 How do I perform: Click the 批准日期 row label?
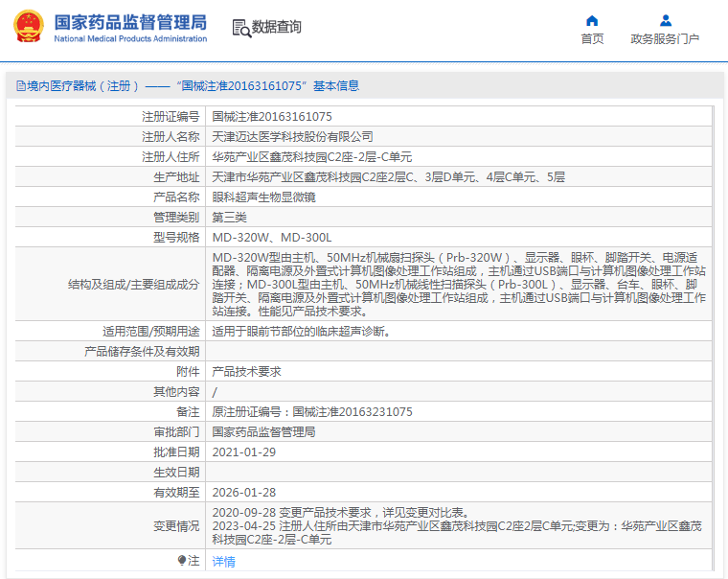tap(176, 452)
